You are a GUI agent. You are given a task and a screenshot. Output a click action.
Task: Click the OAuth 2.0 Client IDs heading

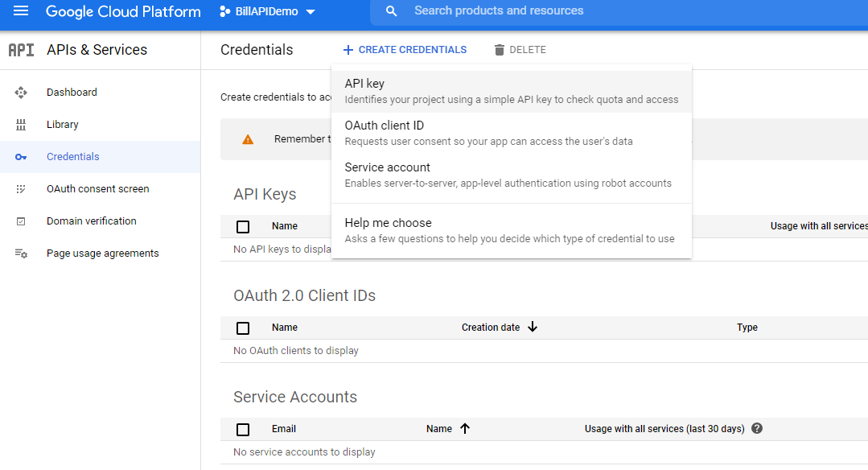304,295
